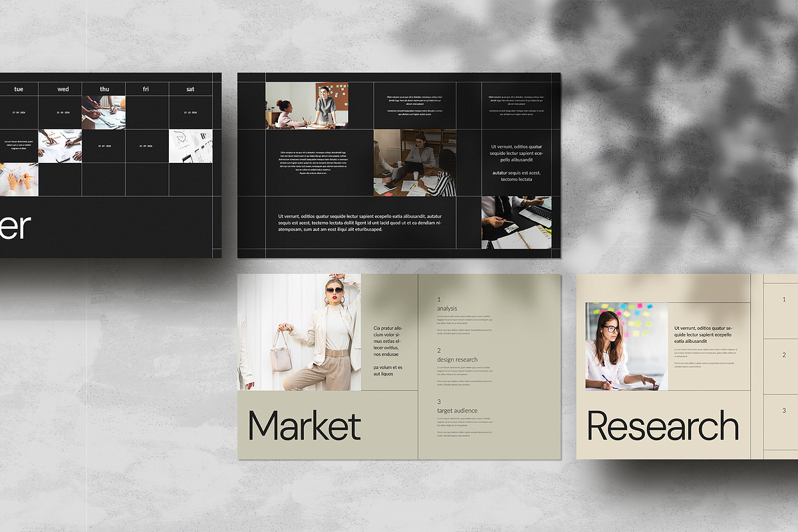Viewport: 798px width, 532px height.
Task: Click the "tue" calendar column header
Action: click(x=19, y=89)
